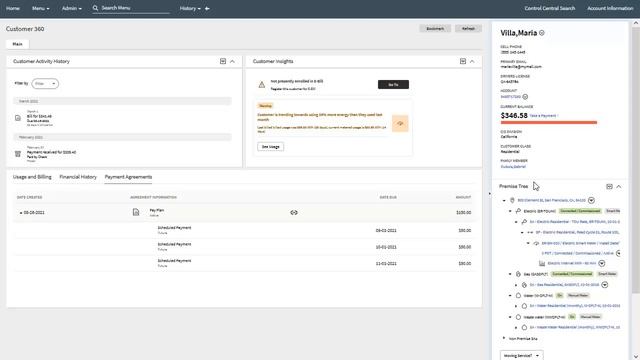Click the Premise Tree panel menu icon
640x360 pixels.
tap(609, 187)
